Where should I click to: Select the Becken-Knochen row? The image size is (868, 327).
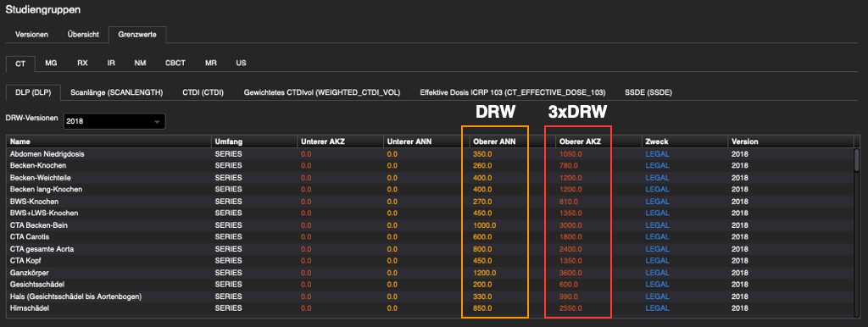click(x=430, y=165)
